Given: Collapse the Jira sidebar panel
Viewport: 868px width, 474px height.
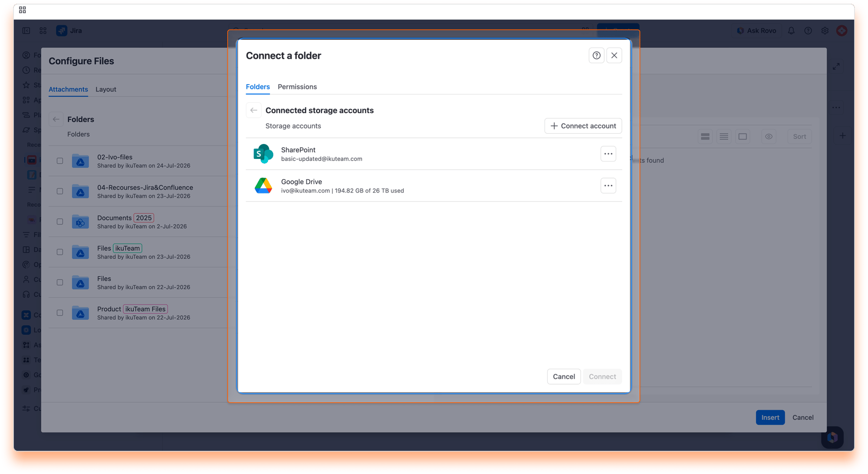Looking at the screenshot, I should pos(26,30).
